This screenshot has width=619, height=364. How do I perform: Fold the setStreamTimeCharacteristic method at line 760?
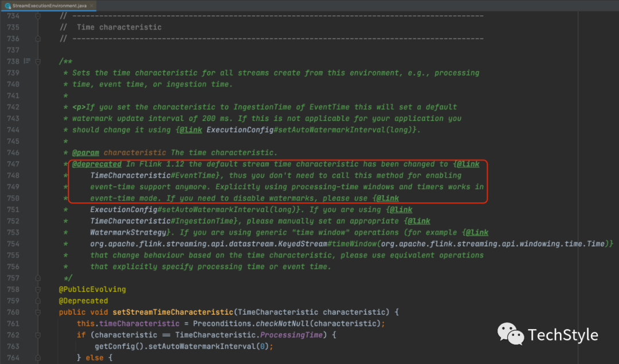[38, 312]
